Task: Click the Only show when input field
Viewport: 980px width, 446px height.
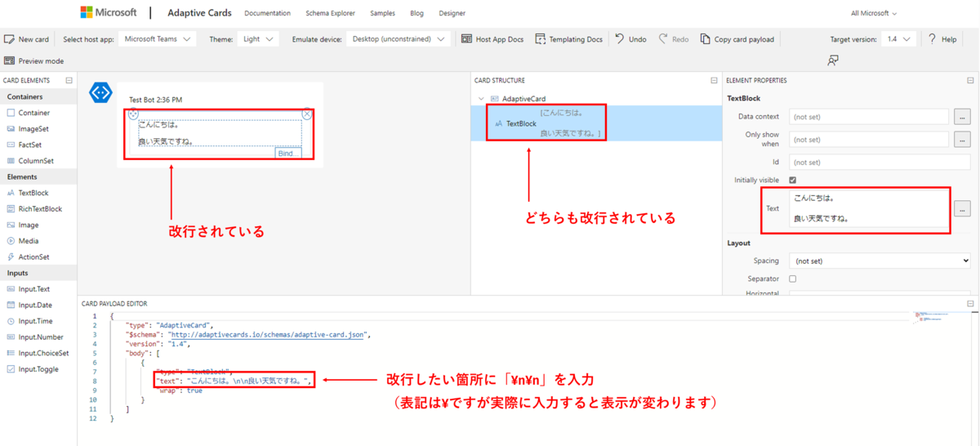Action: pyautogui.click(x=869, y=140)
